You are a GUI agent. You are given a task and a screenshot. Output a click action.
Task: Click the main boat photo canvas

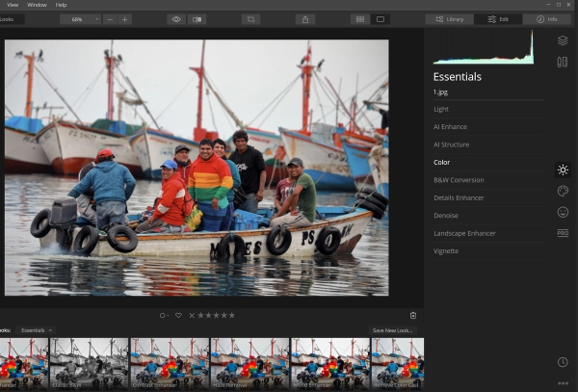click(x=197, y=168)
